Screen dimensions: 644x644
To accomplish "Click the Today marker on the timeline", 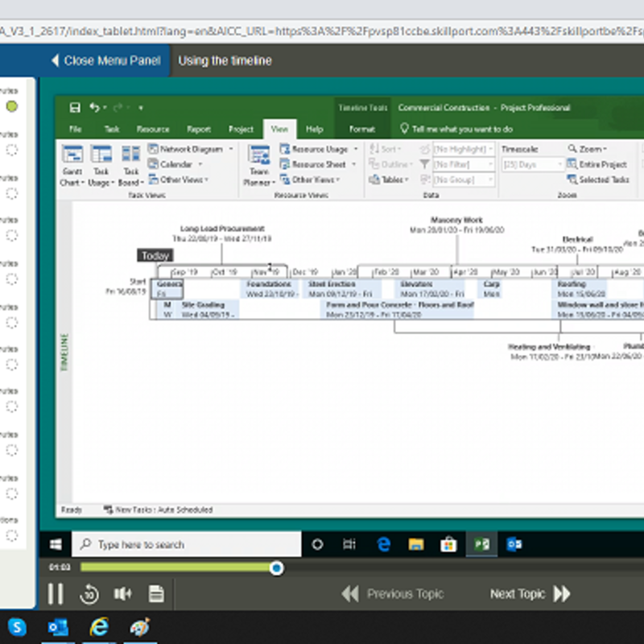I will [155, 255].
